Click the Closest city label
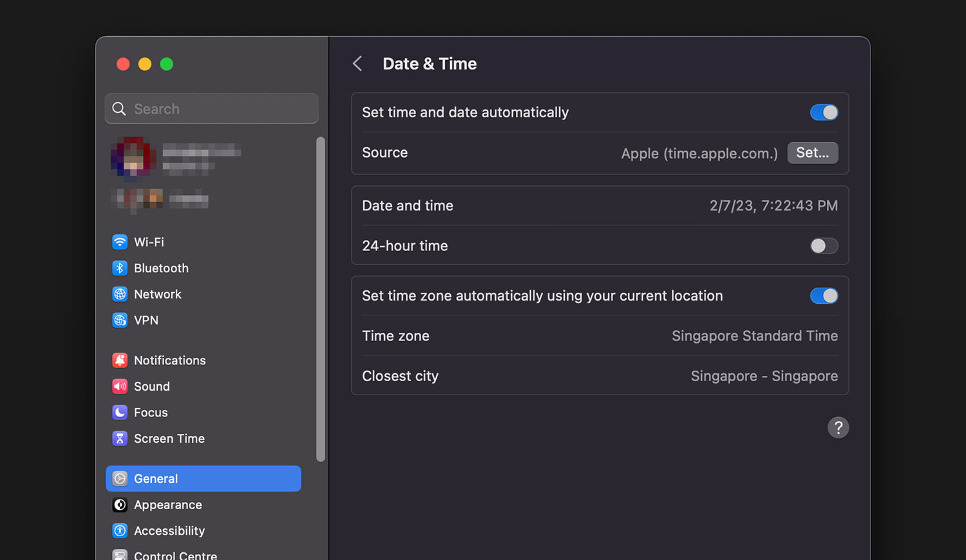The width and height of the screenshot is (966, 560). (400, 376)
